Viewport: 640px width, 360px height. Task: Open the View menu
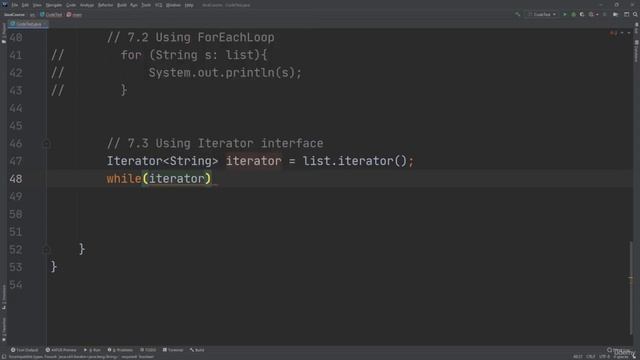coord(37,5)
